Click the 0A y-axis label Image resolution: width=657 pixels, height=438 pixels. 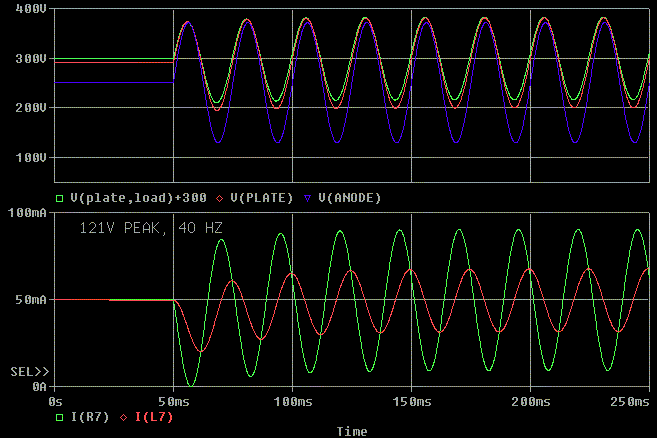click(38, 386)
